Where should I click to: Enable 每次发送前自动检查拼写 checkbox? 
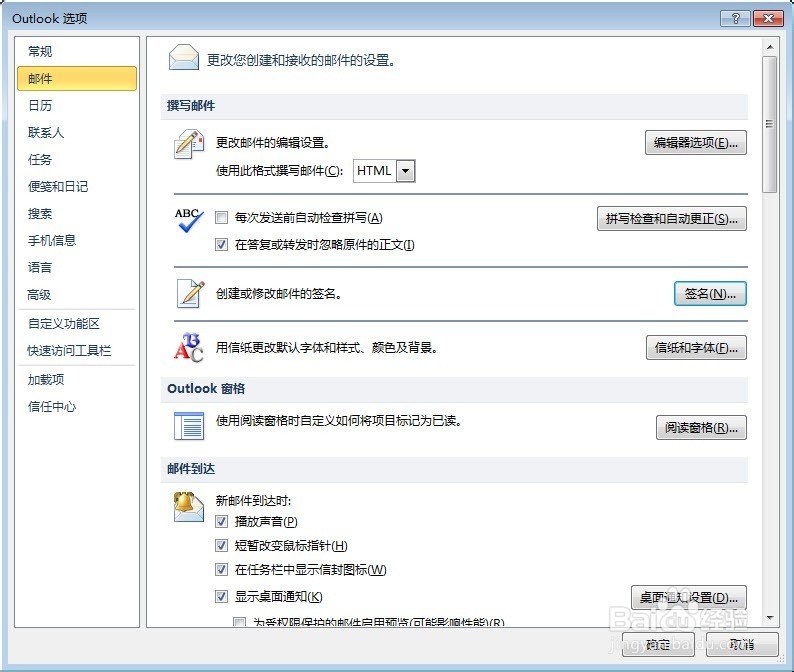point(221,218)
